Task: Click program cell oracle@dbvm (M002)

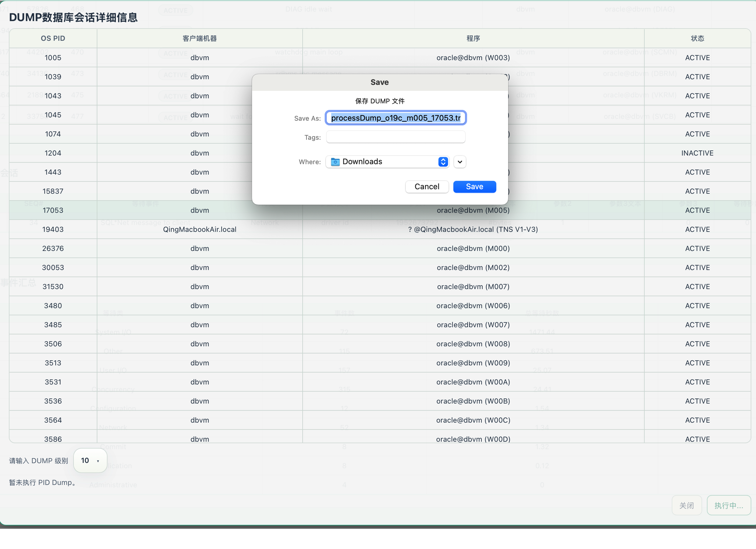Action: coord(473,267)
